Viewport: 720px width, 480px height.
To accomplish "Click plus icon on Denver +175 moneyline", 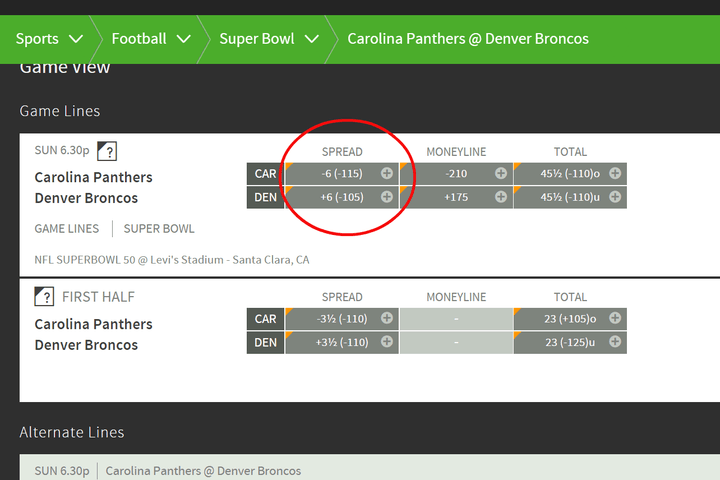I will coord(501,197).
